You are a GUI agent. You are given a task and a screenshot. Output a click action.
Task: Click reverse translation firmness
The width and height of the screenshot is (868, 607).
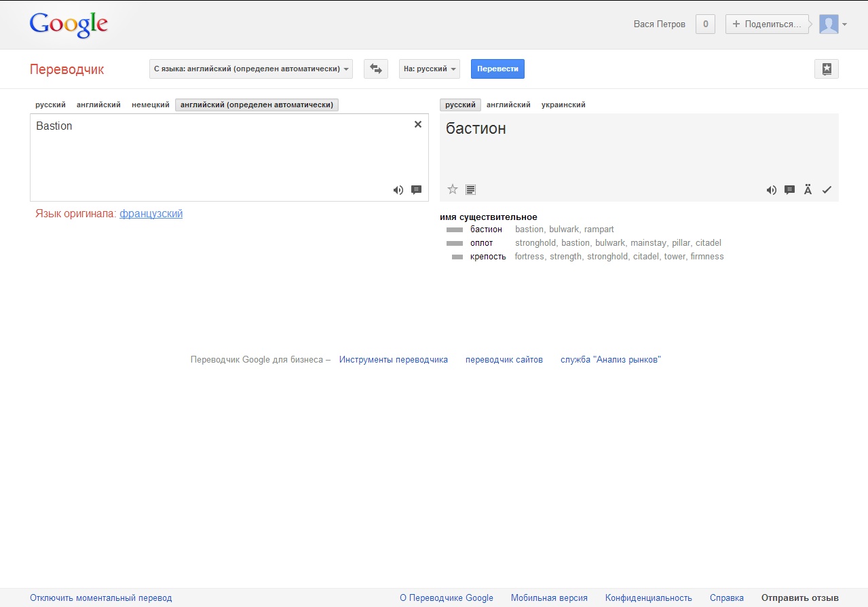coord(707,257)
